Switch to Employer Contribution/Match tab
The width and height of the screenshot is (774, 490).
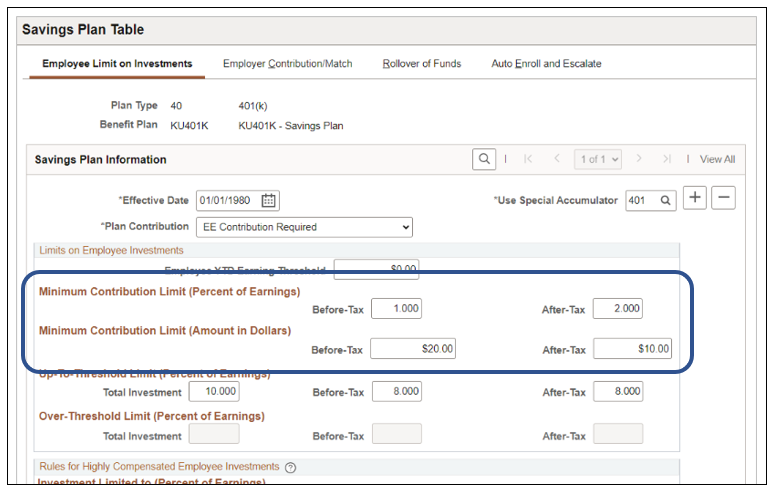pyautogui.click(x=287, y=64)
